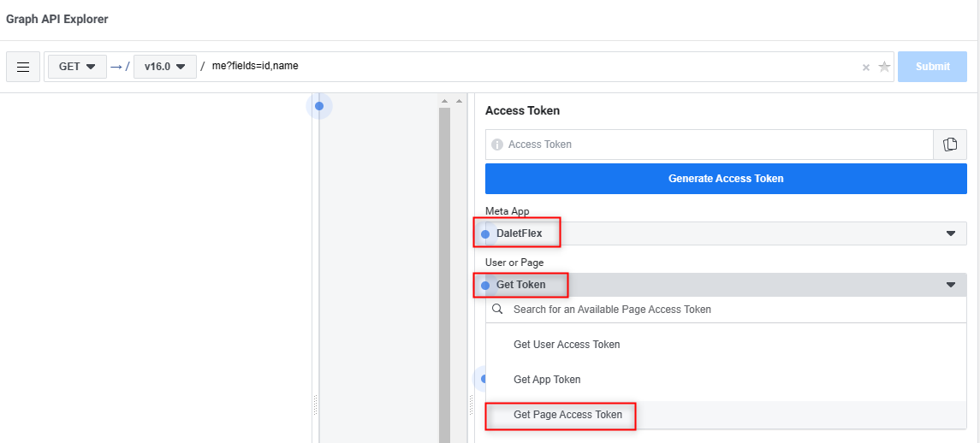Copy the access token with the clipboard icon
Screen dimensions: 980x443
click(x=950, y=145)
